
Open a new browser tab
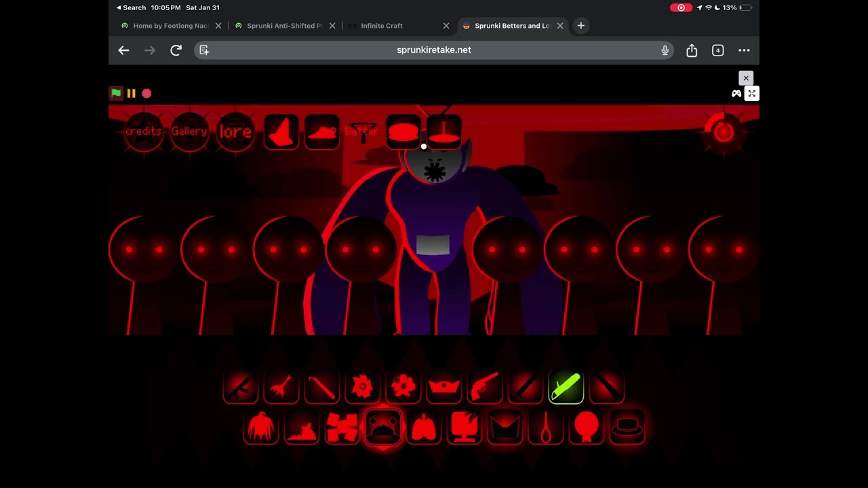(580, 26)
